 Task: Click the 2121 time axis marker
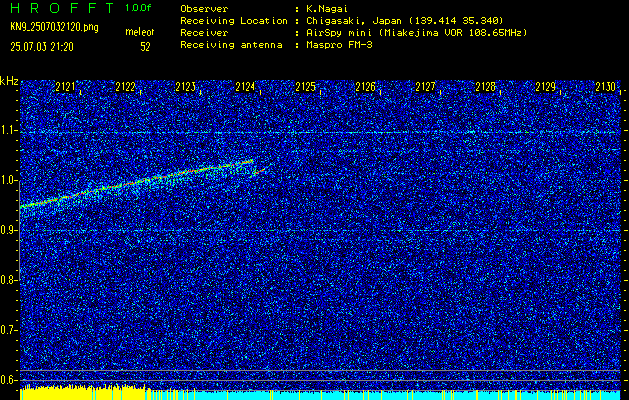pyautogui.click(x=65, y=87)
